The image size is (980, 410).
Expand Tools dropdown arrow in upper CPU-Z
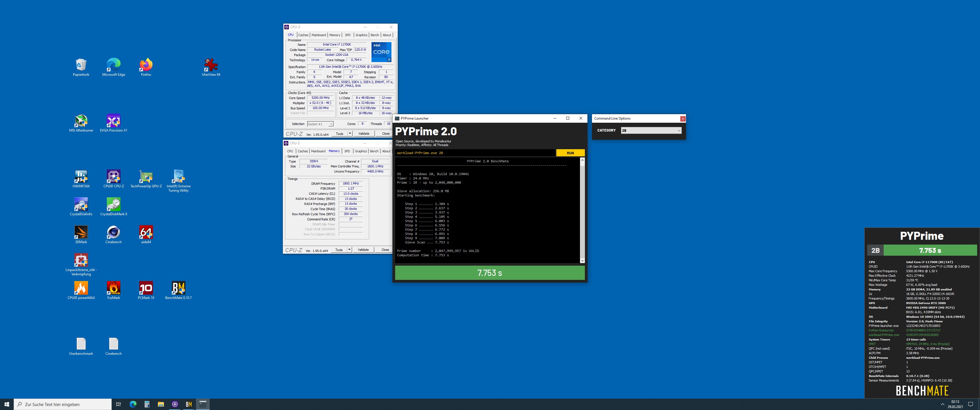pyautogui.click(x=350, y=134)
